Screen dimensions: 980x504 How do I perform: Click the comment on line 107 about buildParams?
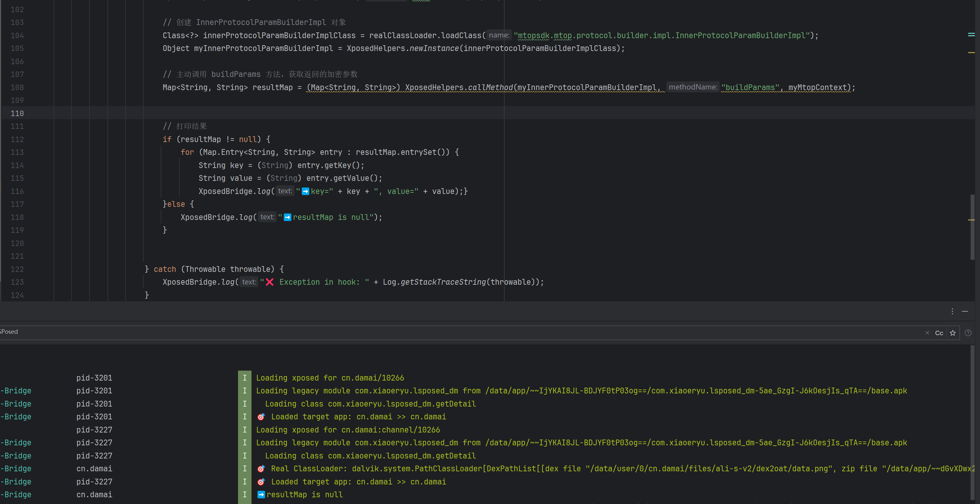[x=260, y=74]
